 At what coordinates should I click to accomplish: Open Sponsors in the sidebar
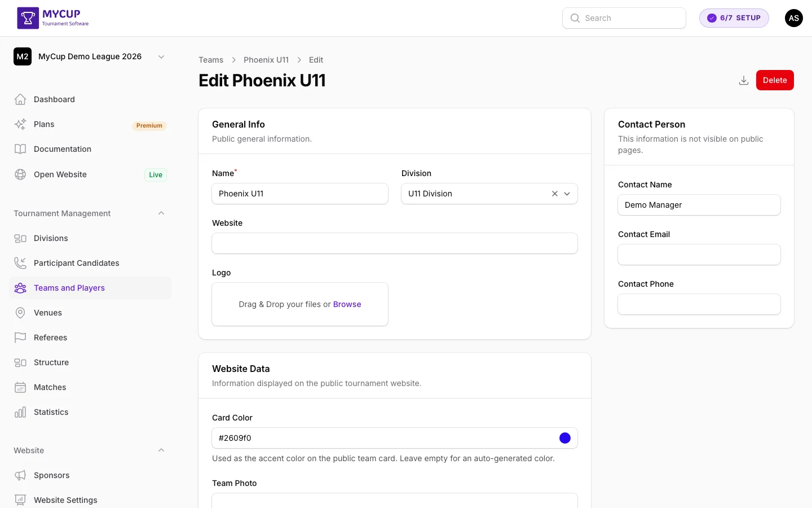pyautogui.click(x=90, y=475)
